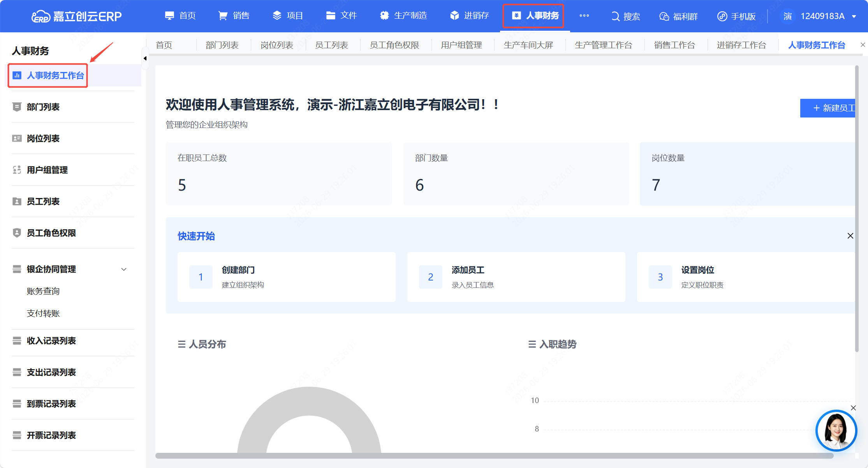Click the 员工角色权限 shield icon
This screenshot has width=868, height=468.
[x=17, y=233]
